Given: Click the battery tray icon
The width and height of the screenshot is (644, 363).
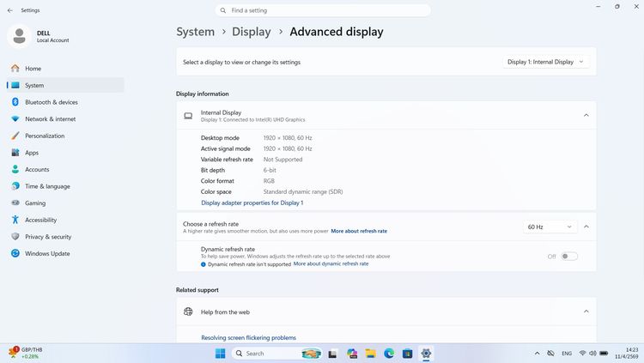Looking at the screenshot, I should pos(604,354).
